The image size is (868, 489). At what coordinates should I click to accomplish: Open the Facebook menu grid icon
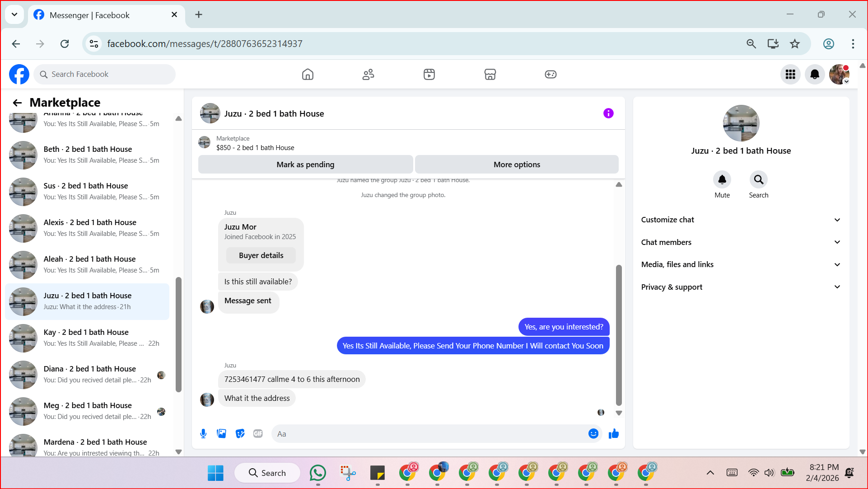[790, 74]
